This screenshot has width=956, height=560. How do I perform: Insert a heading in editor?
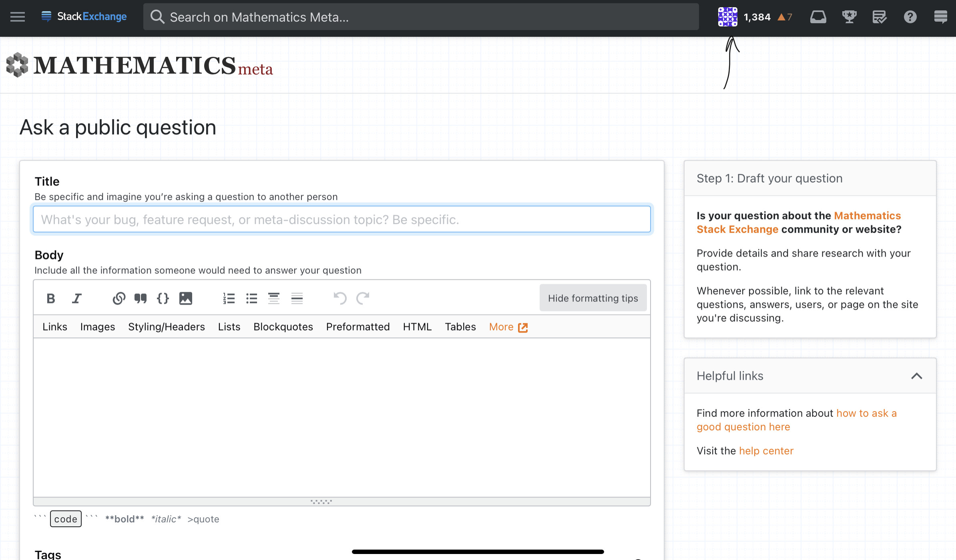274,298
